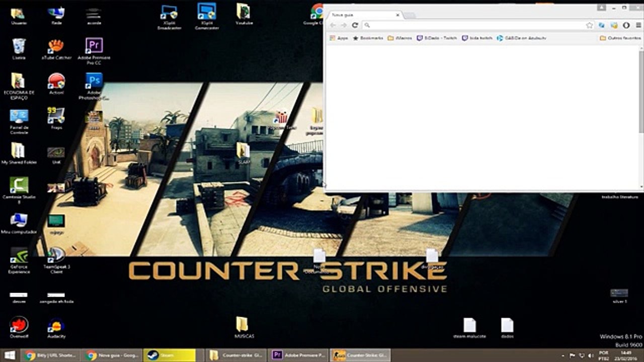
Task: Close the Nova guia tab
Action: [397, 15]
